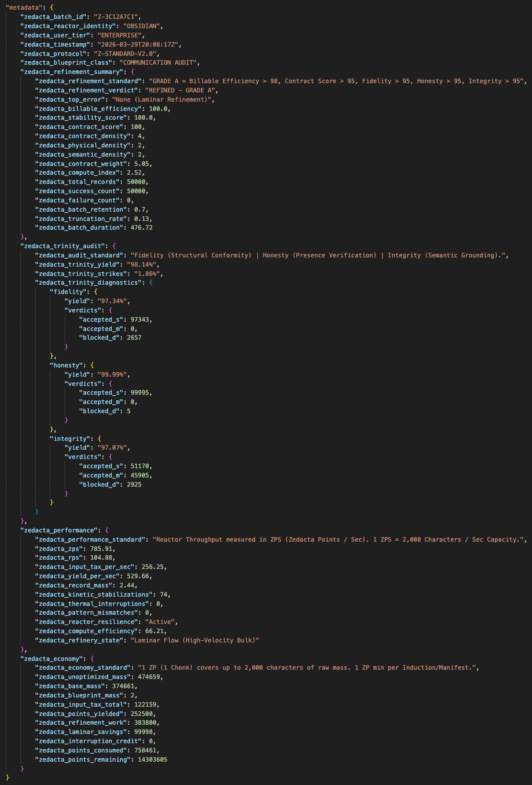Click the "Active" reactor resilience value
Screen dimensions: 532x785
coord(161,622)
